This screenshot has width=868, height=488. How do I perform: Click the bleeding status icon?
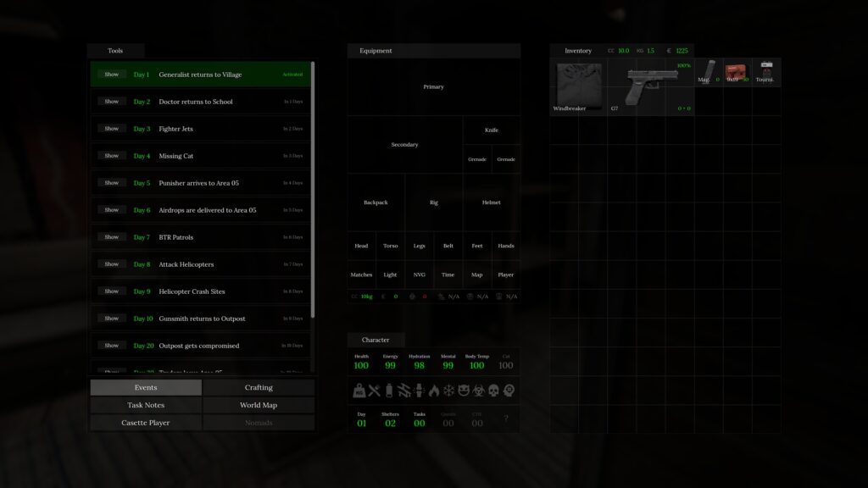tap(404, 391)
